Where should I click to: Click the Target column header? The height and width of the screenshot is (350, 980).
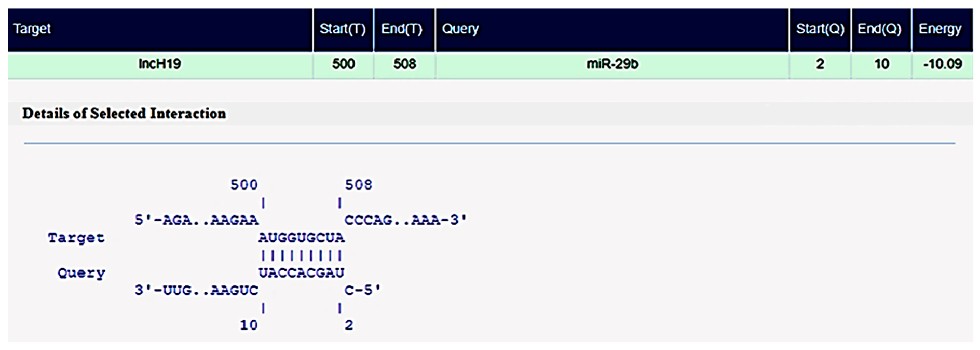coord(32,29)
